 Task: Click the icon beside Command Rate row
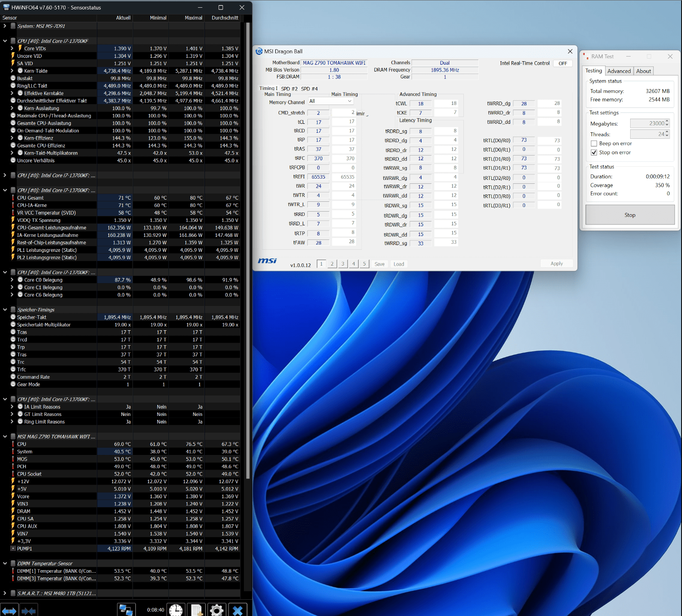[x=13, y=377]
